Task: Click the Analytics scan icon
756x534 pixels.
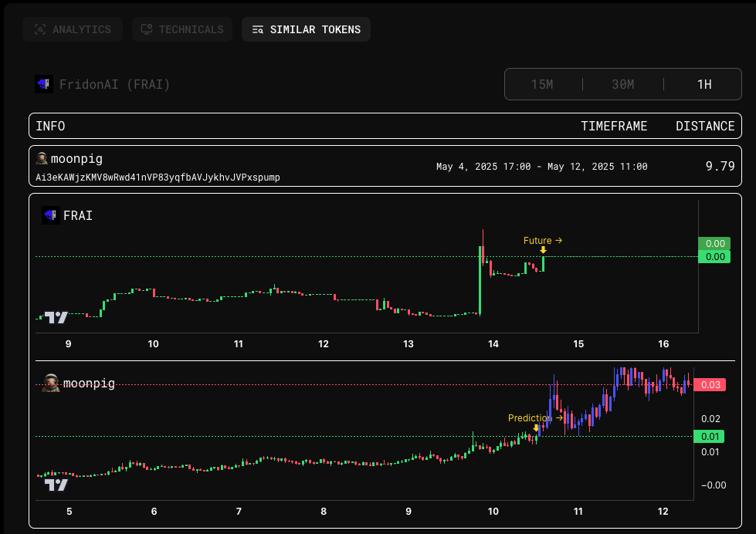Action: click(40, 29)
